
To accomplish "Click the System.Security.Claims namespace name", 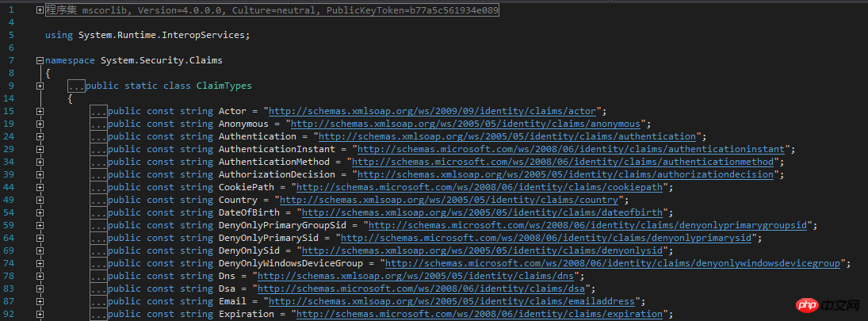I will (162, 60).
